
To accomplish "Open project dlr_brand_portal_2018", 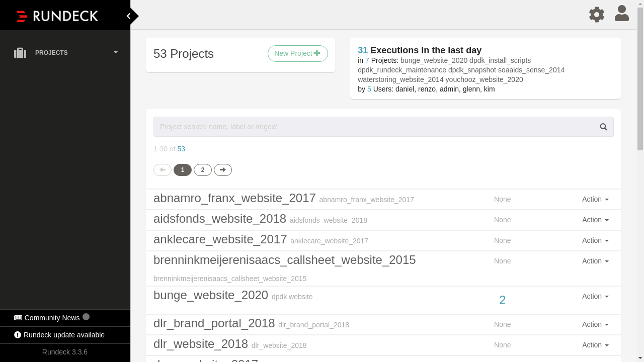I will [214, 323].
